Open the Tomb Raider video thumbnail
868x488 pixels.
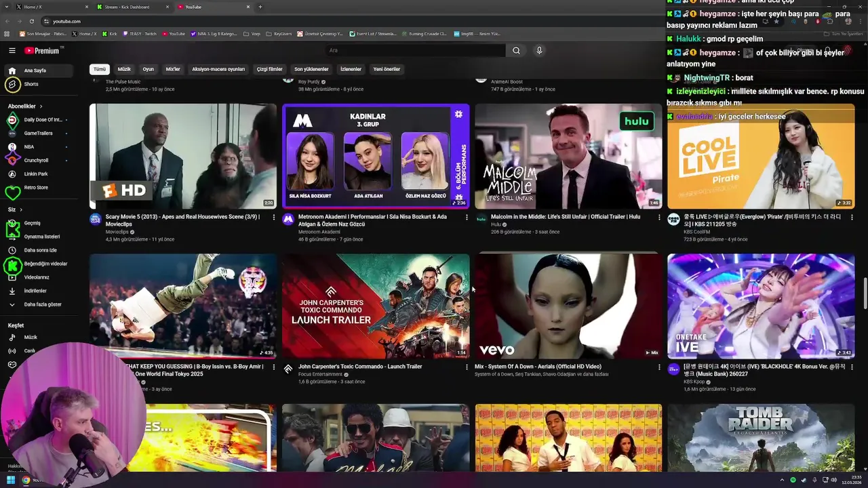761,438
